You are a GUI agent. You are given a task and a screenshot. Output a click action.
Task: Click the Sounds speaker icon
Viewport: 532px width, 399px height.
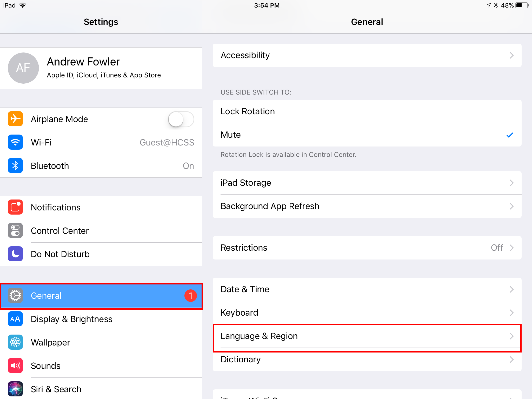click(15, 366)
